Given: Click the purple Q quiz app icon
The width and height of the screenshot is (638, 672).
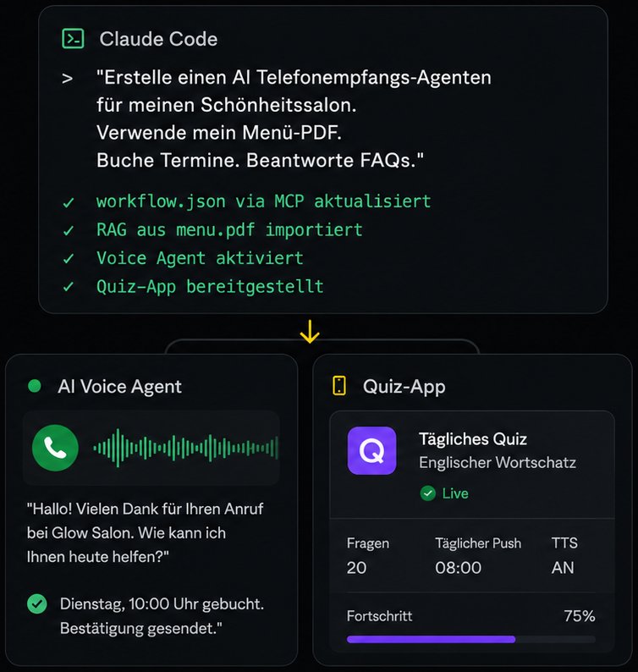Looking at the screenshot, I should [371, 450].
